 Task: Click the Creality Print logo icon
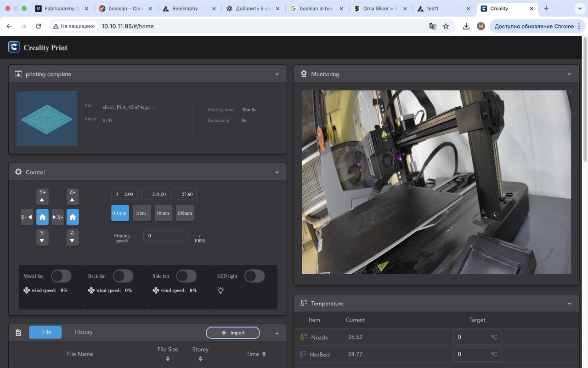(14, 47)
